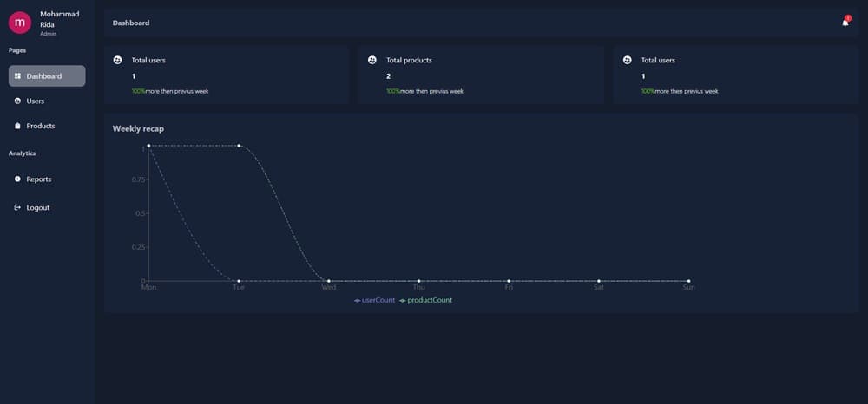Click the Dashboard grid icon in sidebar
868x404 pixels.
(17, 76)
